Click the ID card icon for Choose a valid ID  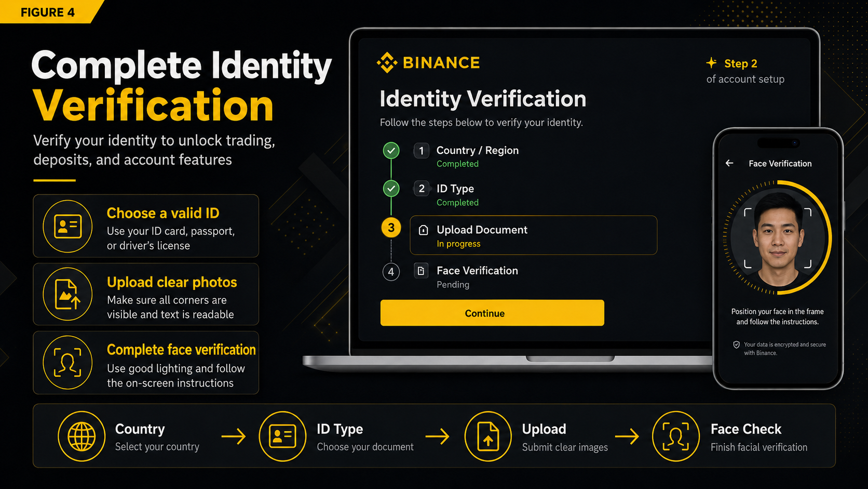(x=68, y=227)
